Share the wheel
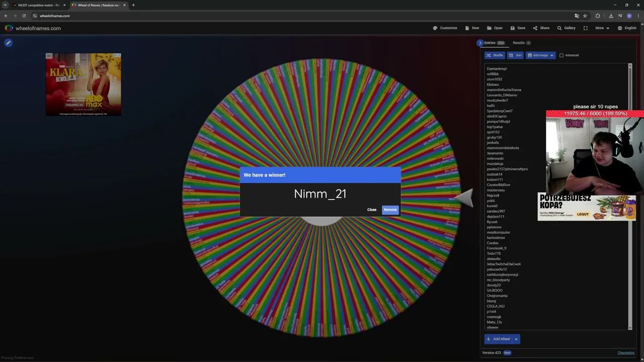The height and width of the screenshot is (362, 644). [x=541, y=28]
